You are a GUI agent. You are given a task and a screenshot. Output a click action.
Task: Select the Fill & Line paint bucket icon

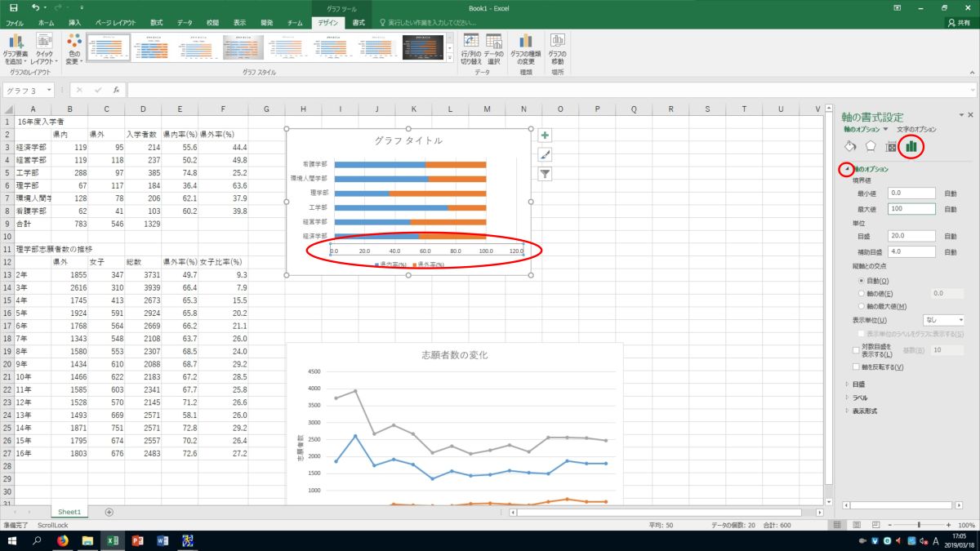pyautogui.click(x=850, y=146)
